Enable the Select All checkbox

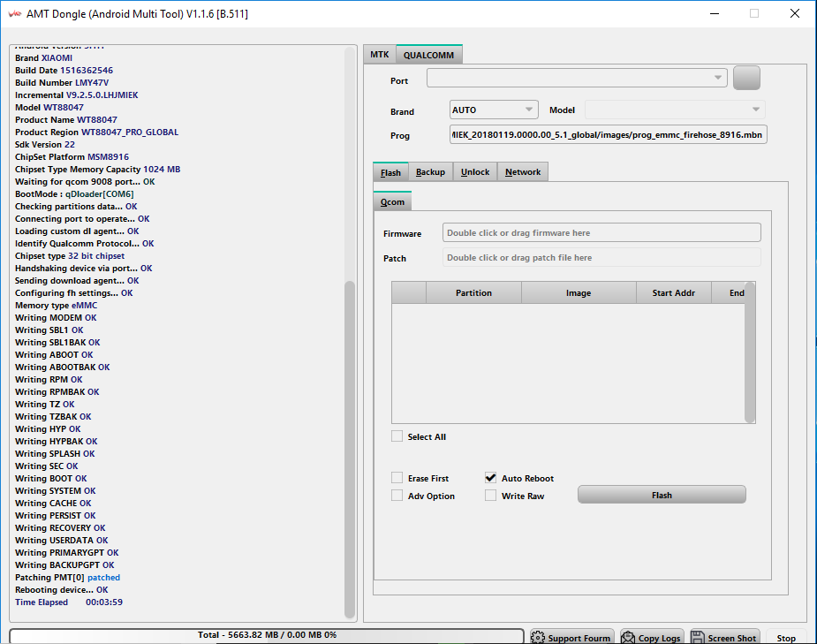click(397, 436)
